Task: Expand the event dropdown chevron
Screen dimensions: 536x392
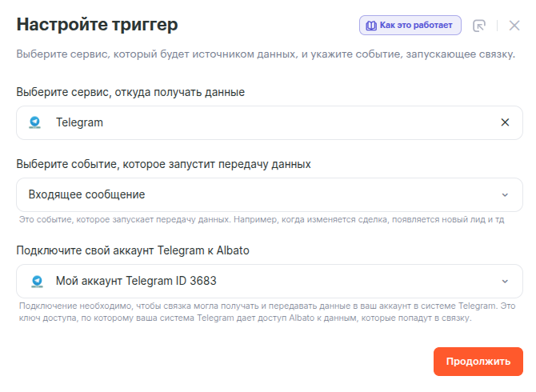Action: pos(505,194)
